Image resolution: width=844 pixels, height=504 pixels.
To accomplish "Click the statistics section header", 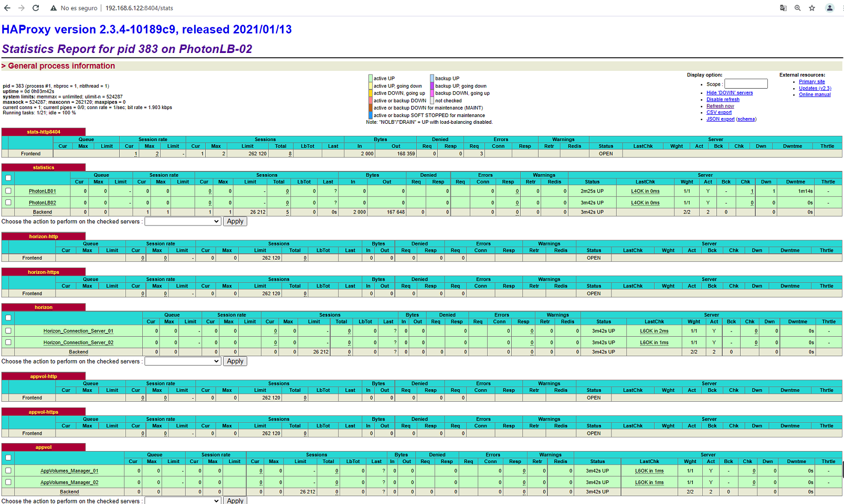I will [x=44, y=167].
